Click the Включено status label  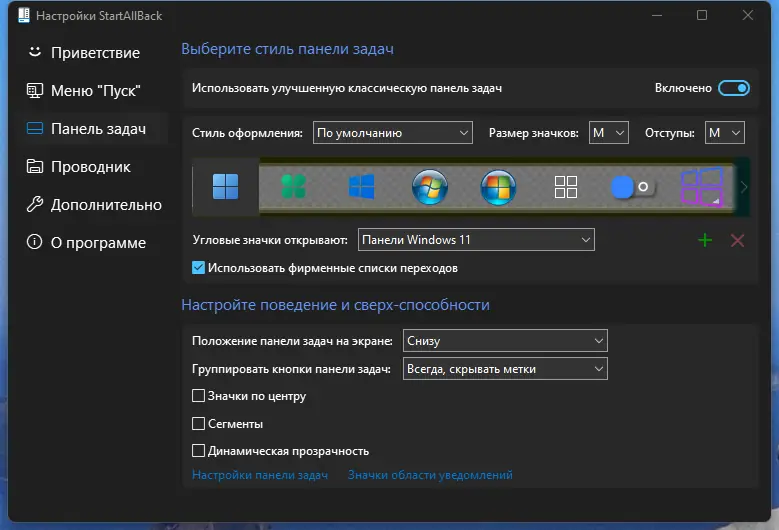coord(683,88)
